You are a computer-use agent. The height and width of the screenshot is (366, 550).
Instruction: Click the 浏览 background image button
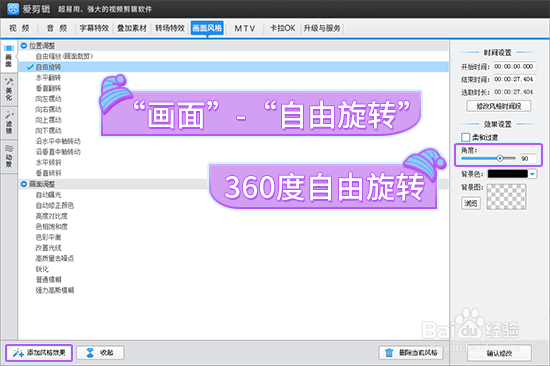coord(471,203)
